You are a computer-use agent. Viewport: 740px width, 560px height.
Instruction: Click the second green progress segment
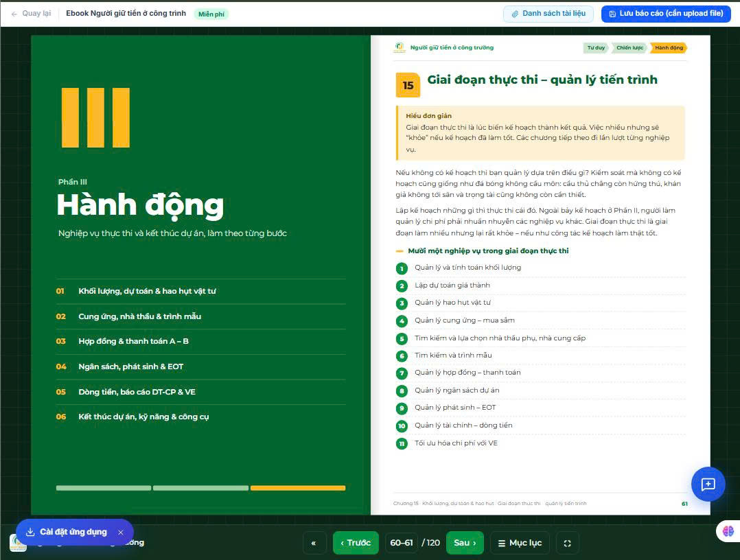(200, 488)
